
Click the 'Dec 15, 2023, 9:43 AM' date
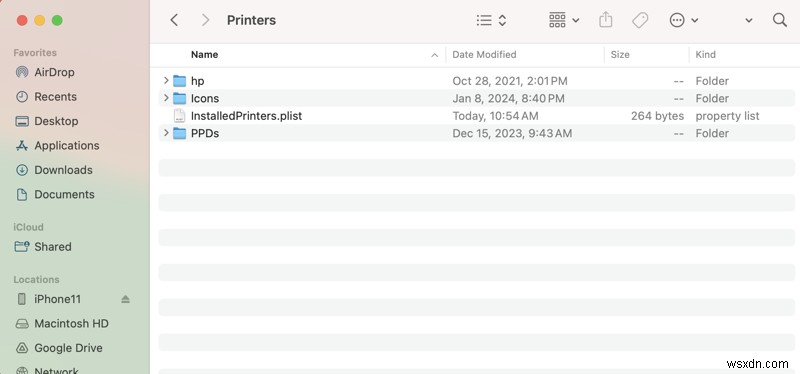click(512, 133)
